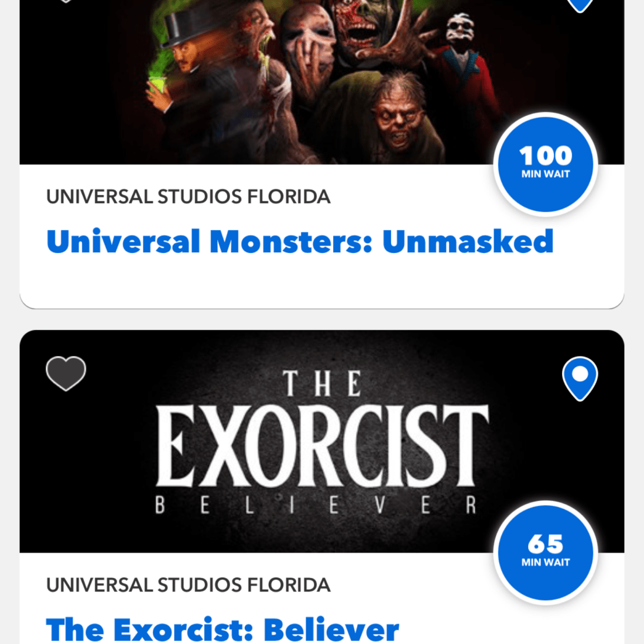The width and height of the screenshot is (644, 644).
Task: Select the UNIVERSAL STUDIOS FLORIDA label on the top card
Action: [x=188, y=197]
